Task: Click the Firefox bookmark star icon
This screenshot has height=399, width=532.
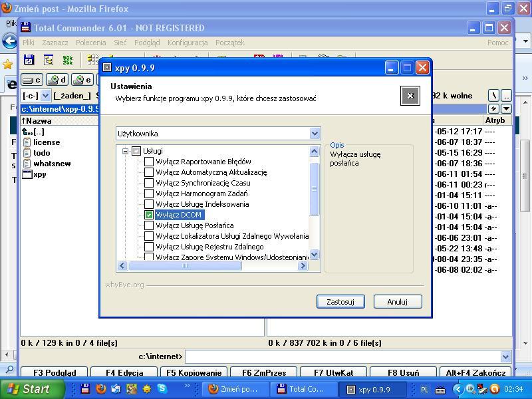Action: [7, 65]
